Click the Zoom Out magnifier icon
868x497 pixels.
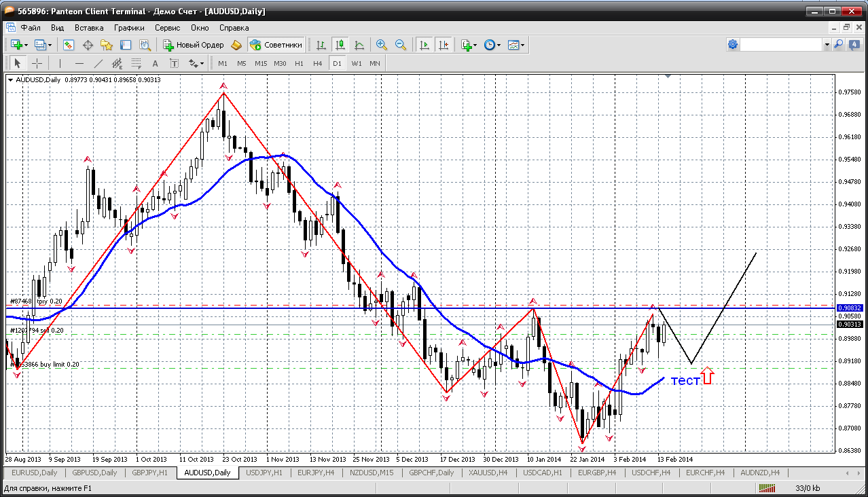click(x=401, y=45)
